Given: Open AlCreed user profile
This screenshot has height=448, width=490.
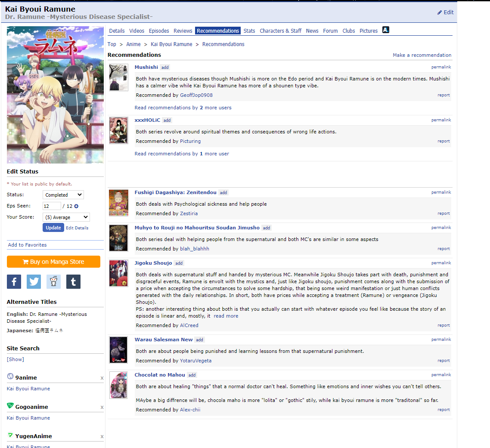Looking at the screenshot, I should coord(189,325).
